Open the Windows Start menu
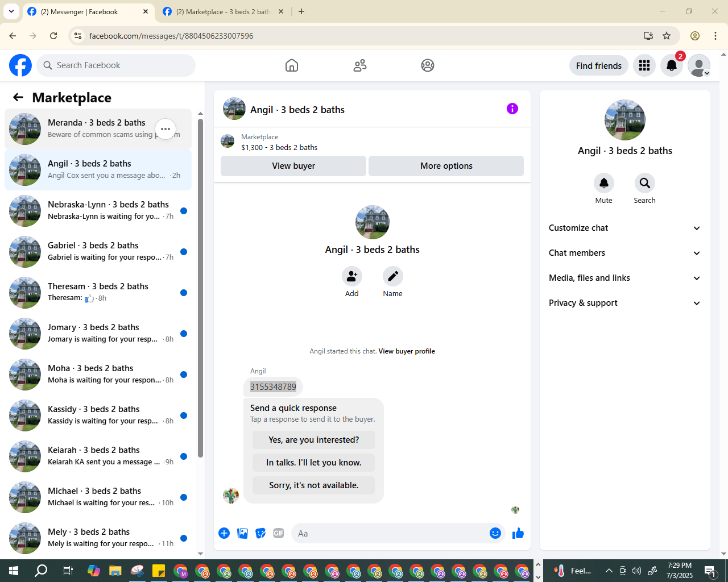Screen dimensions: 728x582 pyautogui.click(x=14, y=571)
